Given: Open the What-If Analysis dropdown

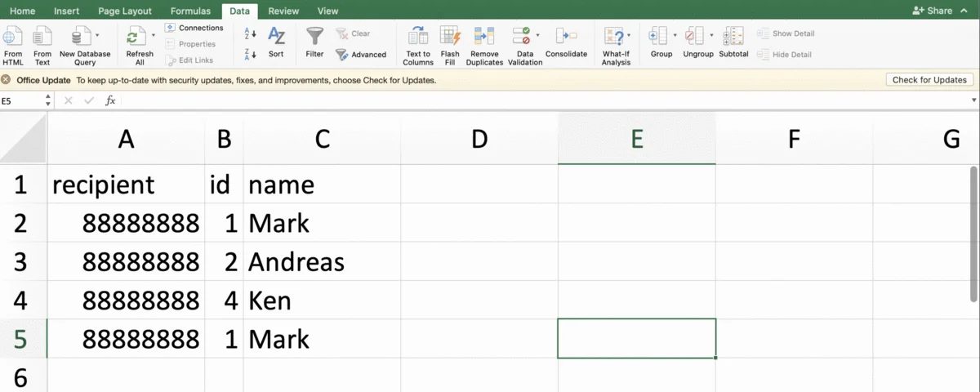Looking at the screenshot, I should 628,36.
